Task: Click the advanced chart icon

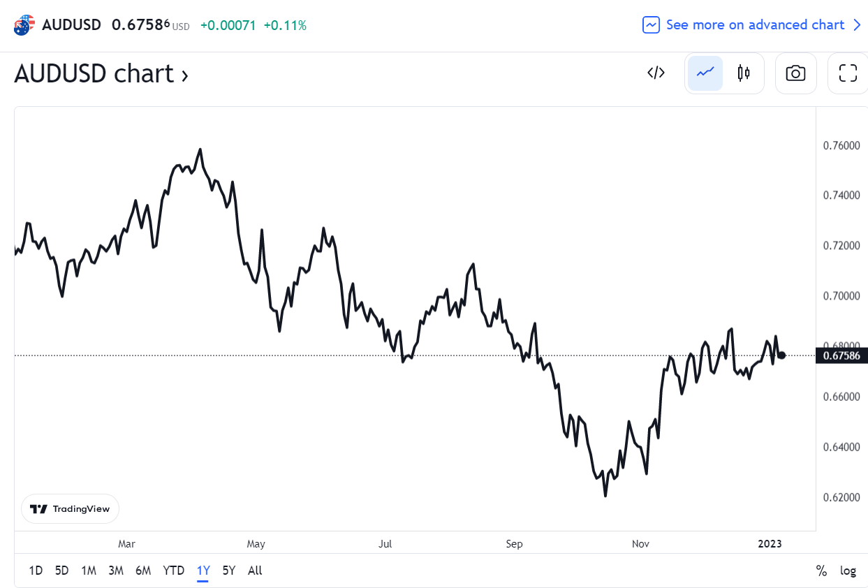Action: click(651, 25)
